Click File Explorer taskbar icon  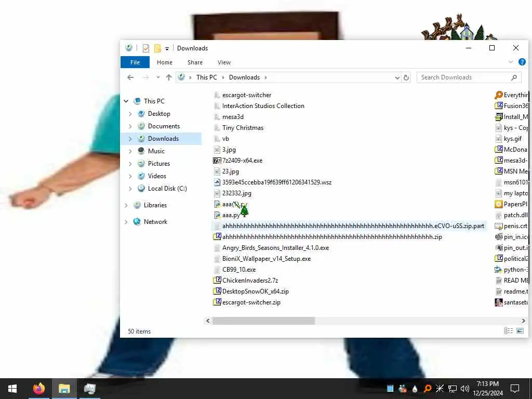click(x=64, y=389)
